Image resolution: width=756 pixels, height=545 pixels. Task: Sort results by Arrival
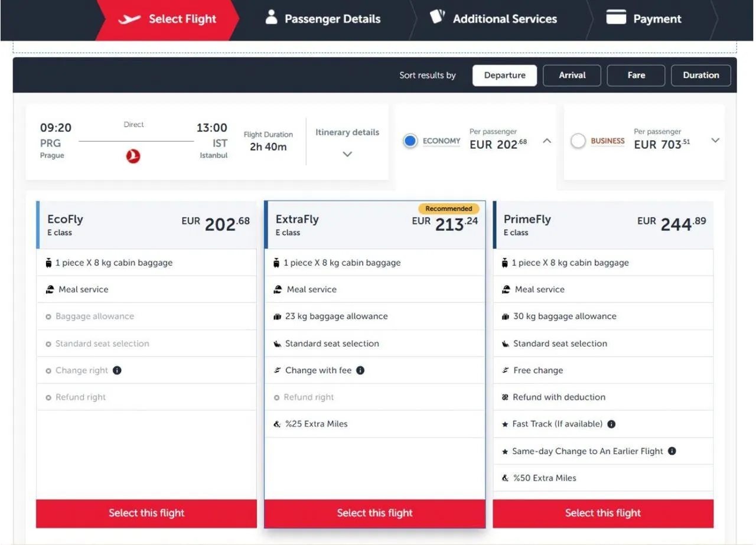(572, 76)
